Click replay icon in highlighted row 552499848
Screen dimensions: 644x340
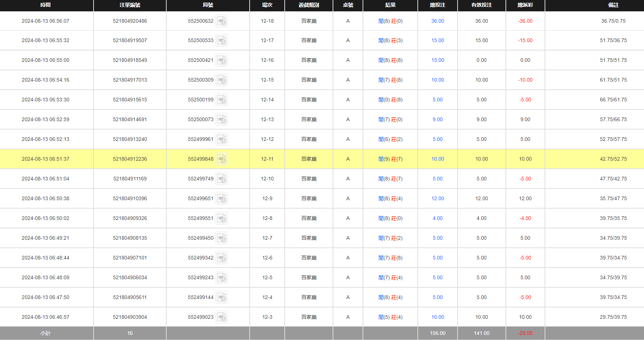click(221, 159)
